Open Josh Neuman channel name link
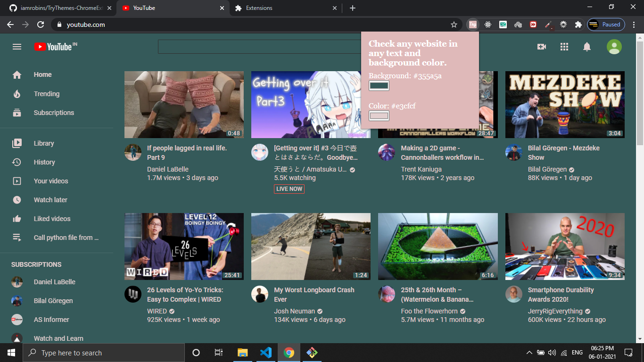This screenshot has width=644, height=362. (295, 311)
